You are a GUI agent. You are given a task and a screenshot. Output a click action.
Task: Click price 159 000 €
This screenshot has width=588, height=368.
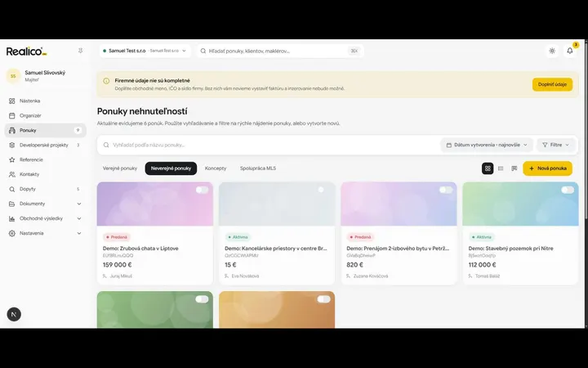(118, 265)
